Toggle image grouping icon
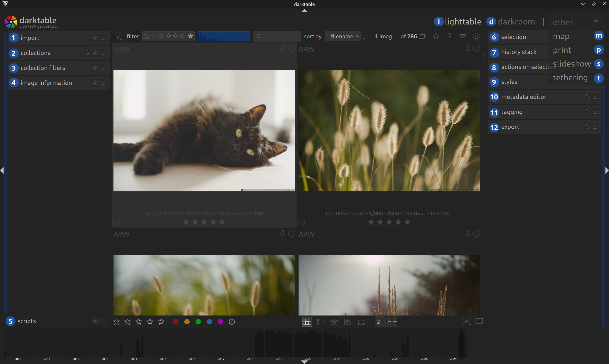 (x=422, y=36)
